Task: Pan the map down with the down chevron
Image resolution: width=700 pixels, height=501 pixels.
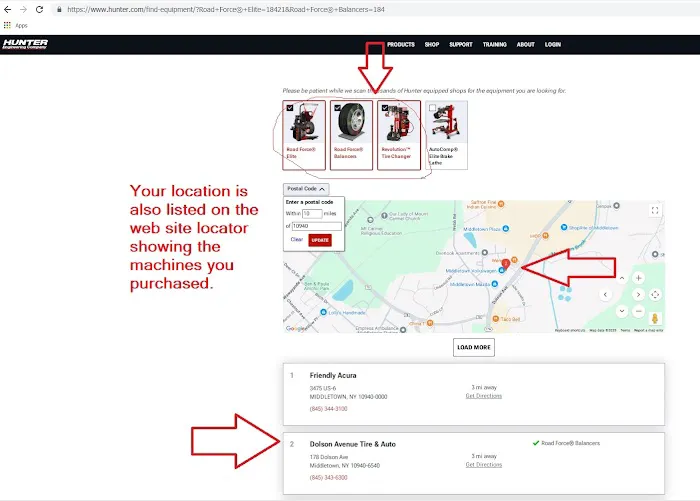Action: tap(622, 311)
